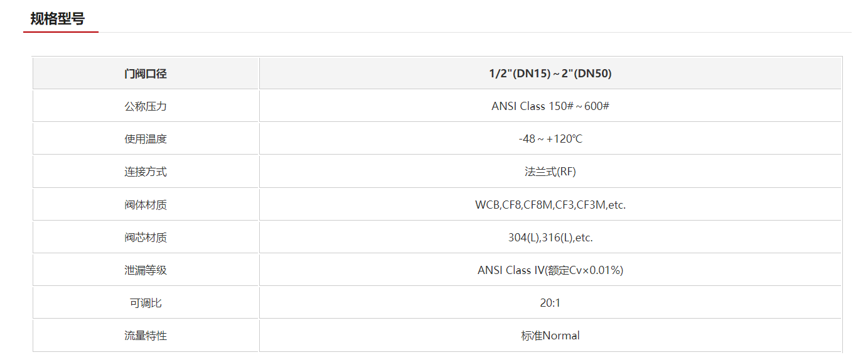
Task: Select the 连接方式 row label
Action: pos(146,172)
